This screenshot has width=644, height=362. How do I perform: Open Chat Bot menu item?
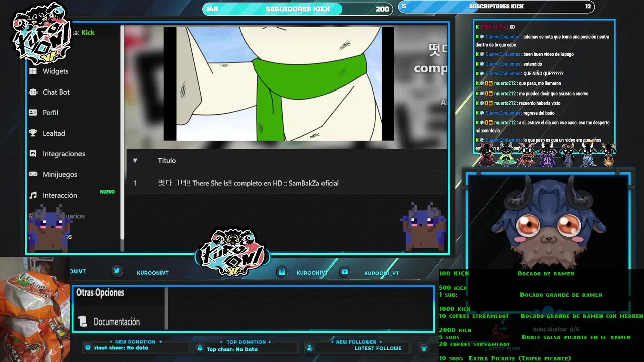tap(56, 92)
